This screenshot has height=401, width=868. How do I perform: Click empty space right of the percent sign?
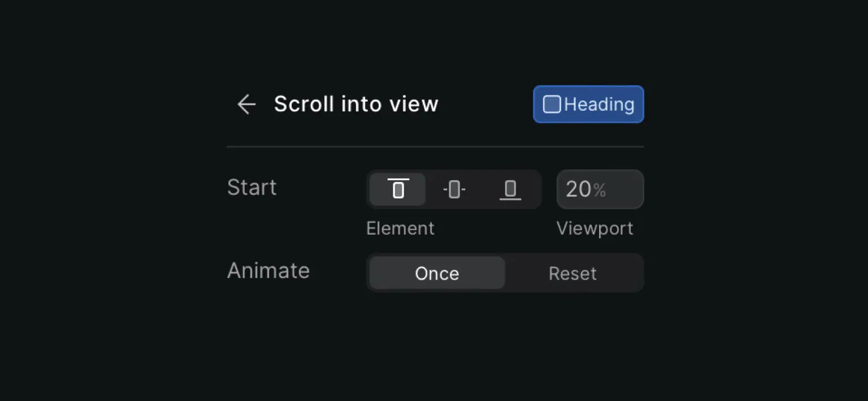click(624, 190)
